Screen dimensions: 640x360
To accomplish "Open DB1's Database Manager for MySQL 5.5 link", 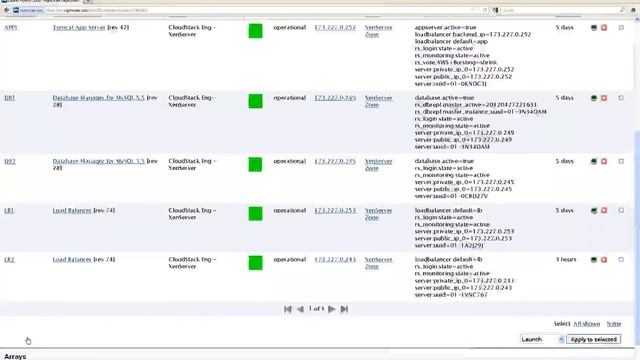I will [99, 98].
